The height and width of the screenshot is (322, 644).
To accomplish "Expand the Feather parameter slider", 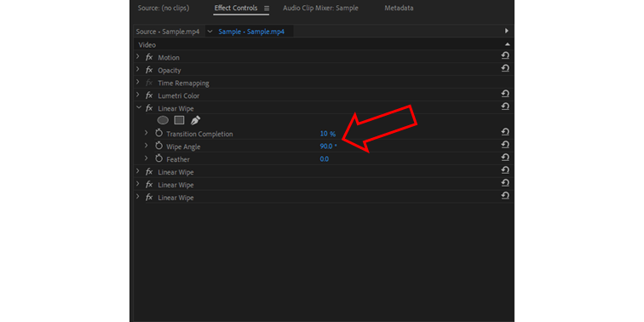I will coord(147,158).
